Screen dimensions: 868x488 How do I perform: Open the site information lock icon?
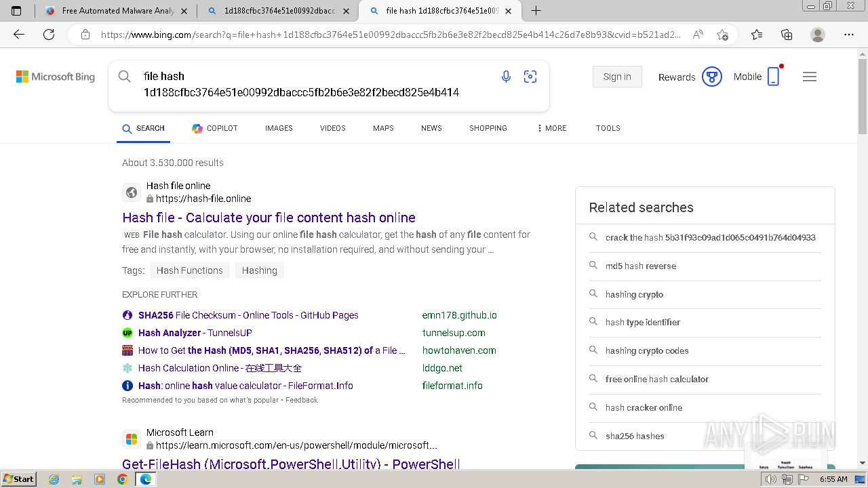point(85,35)
